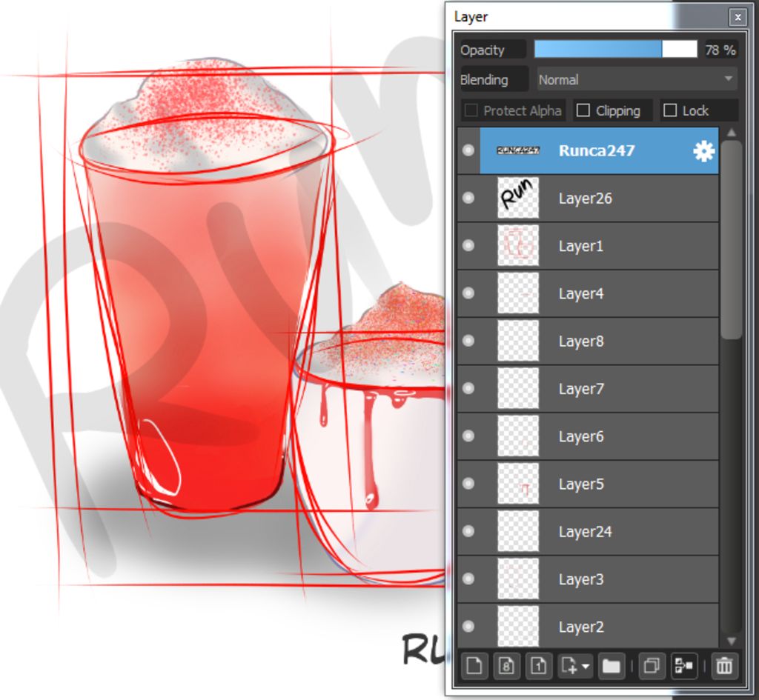Screen dimensions: 759x700
Task: Close the Layer panel
Action: click(x=738, y=18)
